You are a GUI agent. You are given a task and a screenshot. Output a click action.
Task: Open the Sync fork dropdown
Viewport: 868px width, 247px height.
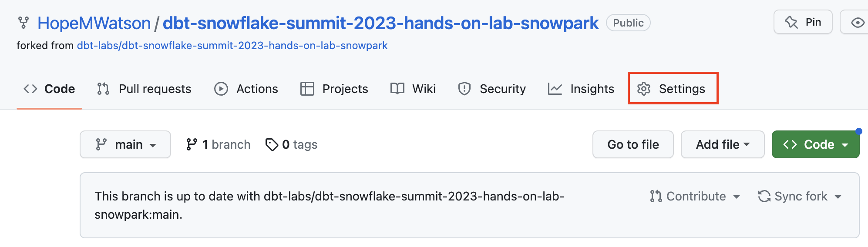pos(800,197)
